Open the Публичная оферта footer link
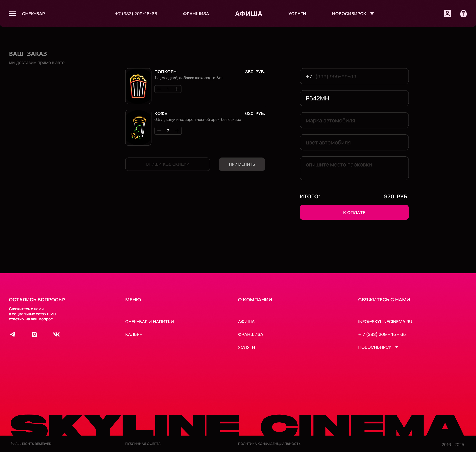The width and height of the screenshot is (476, 452). coord(143,444)
